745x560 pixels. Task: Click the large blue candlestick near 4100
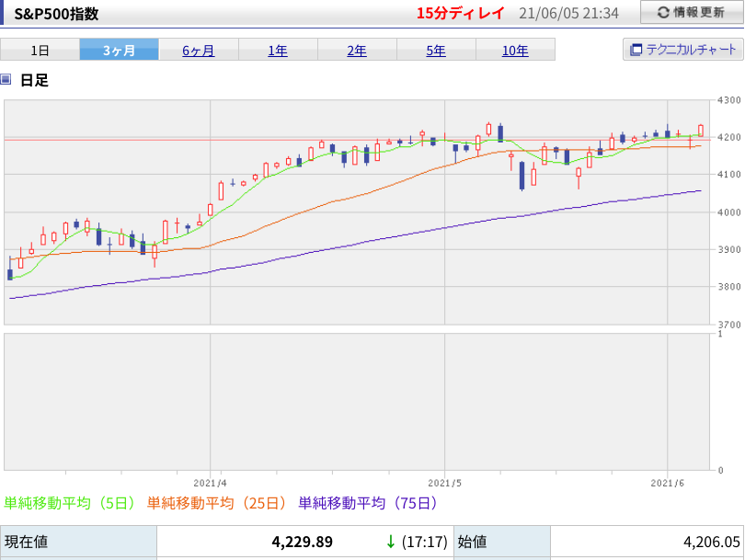(x=522, y=176)
